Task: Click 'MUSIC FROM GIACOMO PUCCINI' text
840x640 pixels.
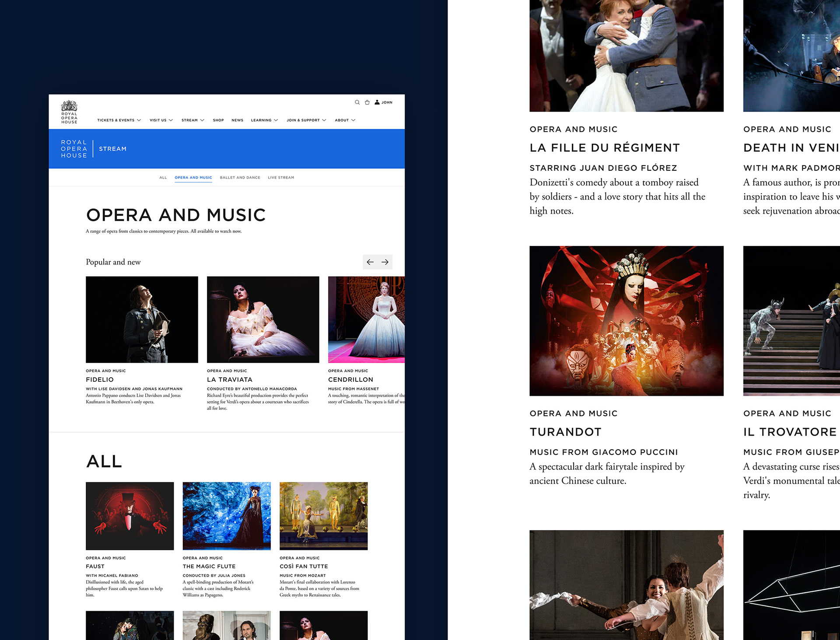Action: (x=604, y=452)
